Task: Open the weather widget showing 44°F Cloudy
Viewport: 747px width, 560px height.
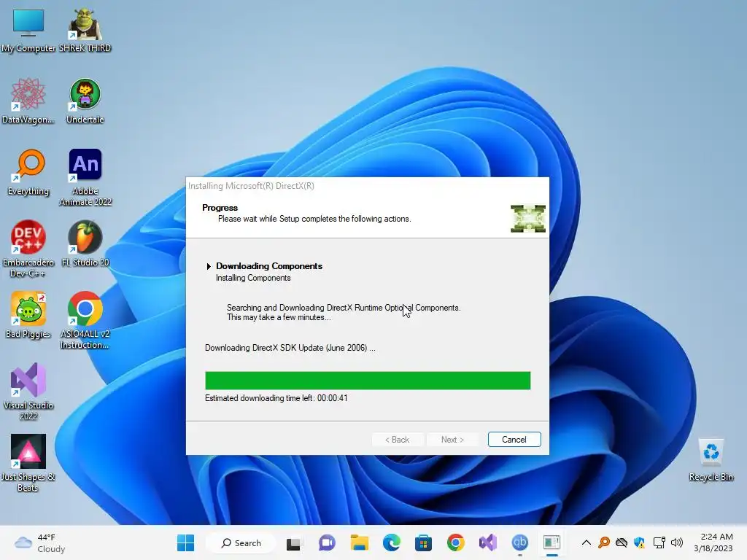Action: pos(40,542)
